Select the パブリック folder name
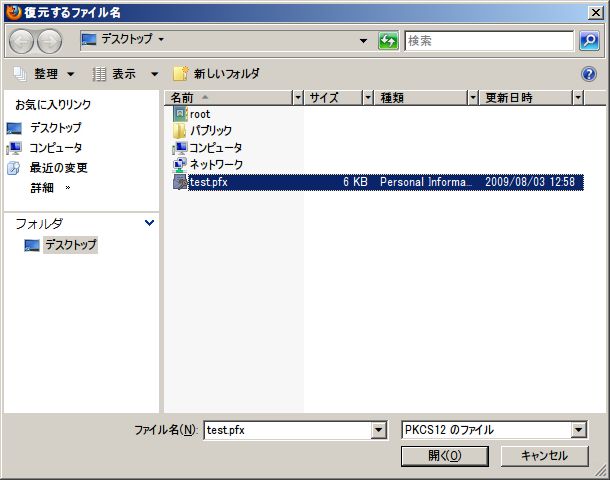This screenshot has width=610, height=480. (211, 131)
